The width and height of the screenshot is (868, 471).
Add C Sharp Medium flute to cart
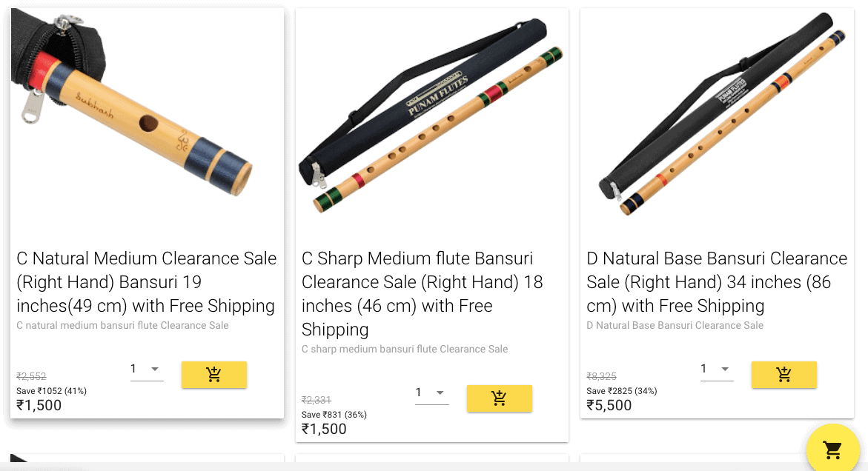[499, 398]
